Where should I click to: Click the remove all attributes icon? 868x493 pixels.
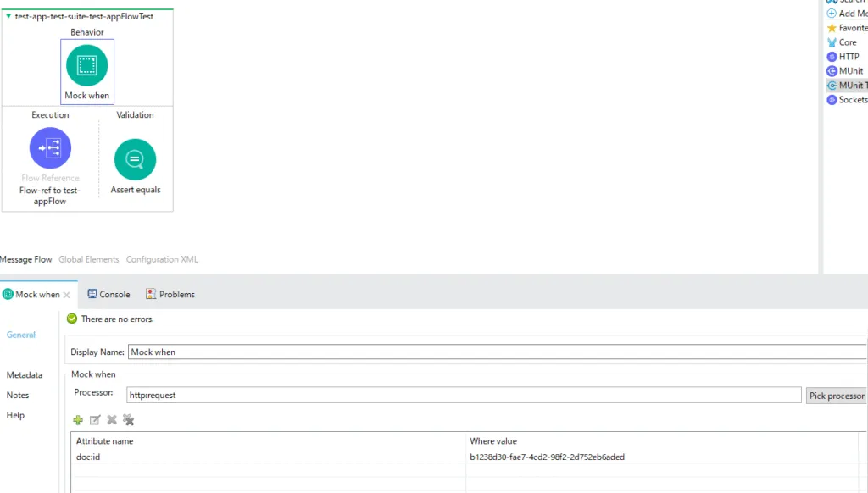(129, 420)
